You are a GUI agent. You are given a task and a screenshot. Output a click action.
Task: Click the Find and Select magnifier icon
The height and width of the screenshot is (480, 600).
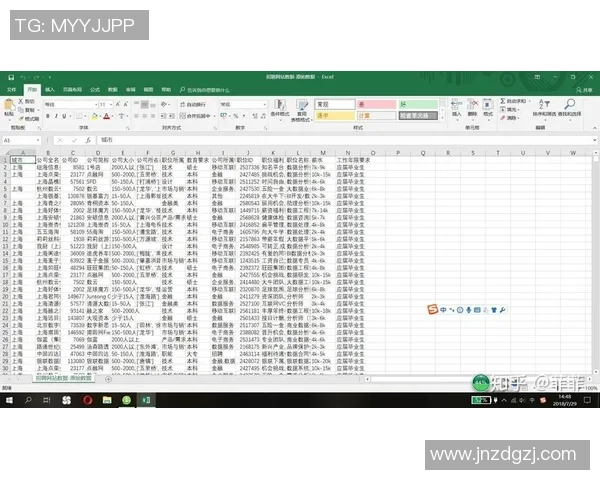click(570, 104)
